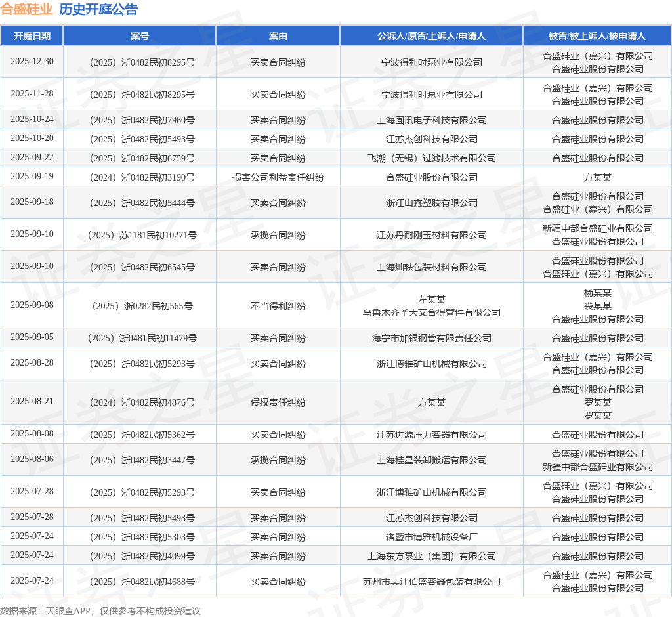Click case number (2025)浙0482民初5303号
Viewport: 672px width, 617px height.
pos(142,537)
